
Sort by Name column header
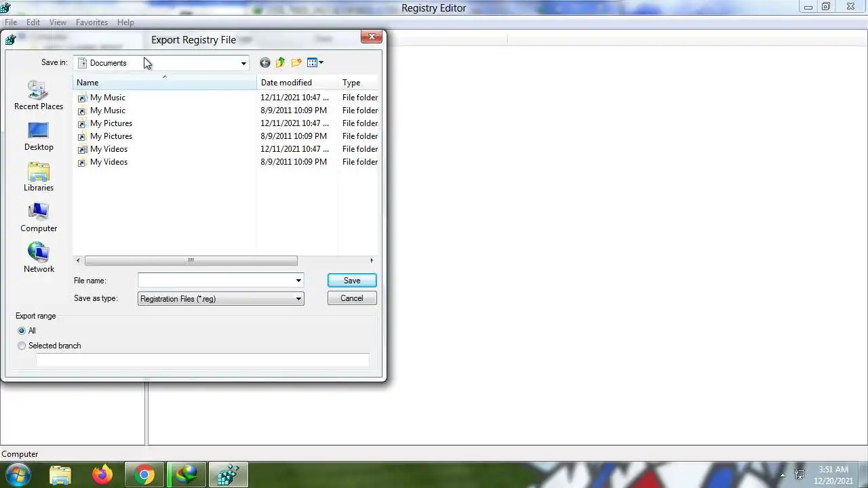tap(165, 83)
